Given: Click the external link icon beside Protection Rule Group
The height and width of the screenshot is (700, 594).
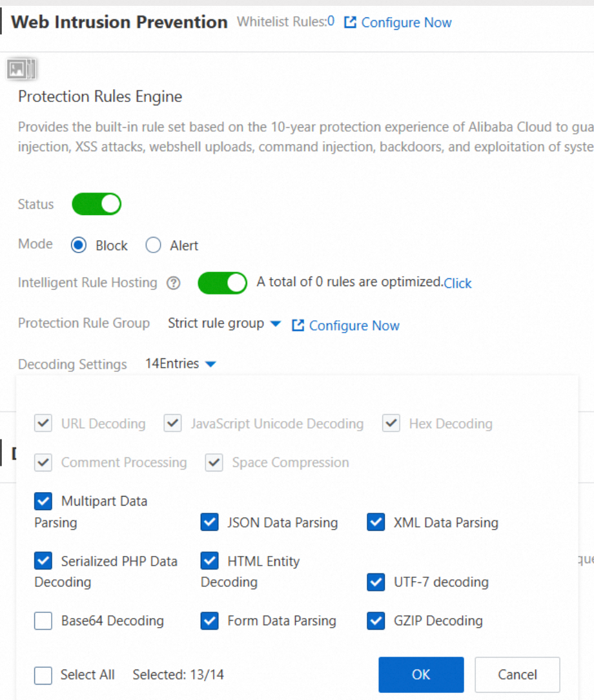Looking at the screenshot, I should click(298, 325).
